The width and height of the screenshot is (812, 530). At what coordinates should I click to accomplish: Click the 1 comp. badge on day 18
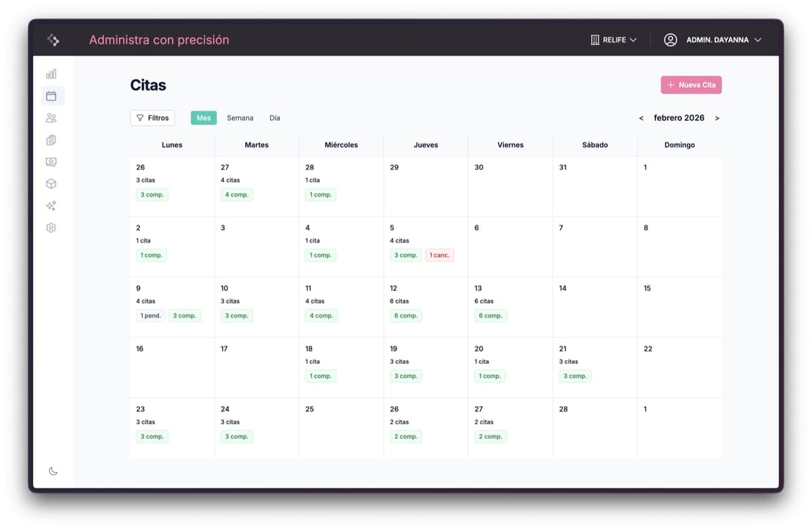(321, 376)
